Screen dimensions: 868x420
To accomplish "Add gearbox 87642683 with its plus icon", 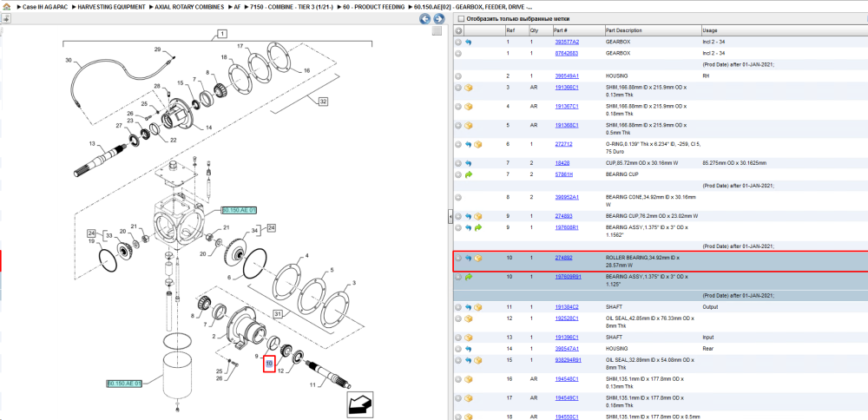I will [x=458, y=53].
